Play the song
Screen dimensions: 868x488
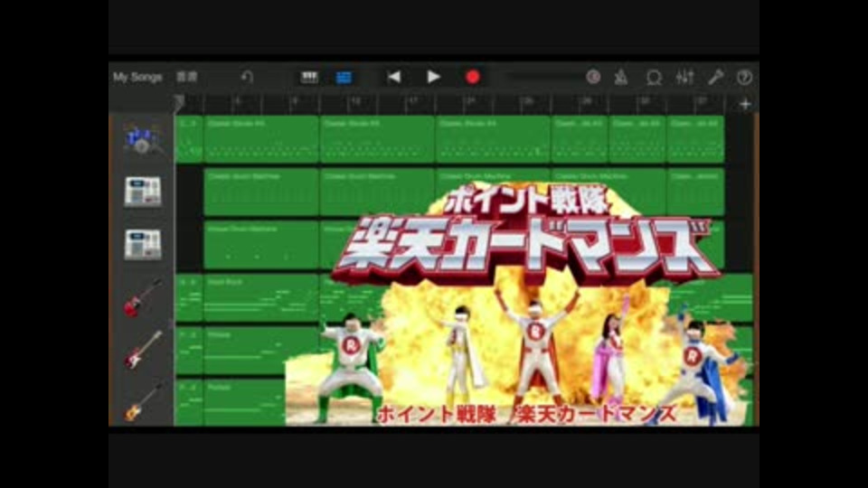tap(433, 77)
